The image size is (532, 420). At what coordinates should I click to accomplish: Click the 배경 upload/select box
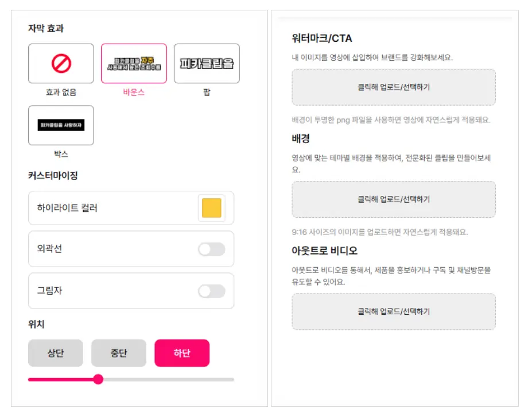[x=393, y=199]
